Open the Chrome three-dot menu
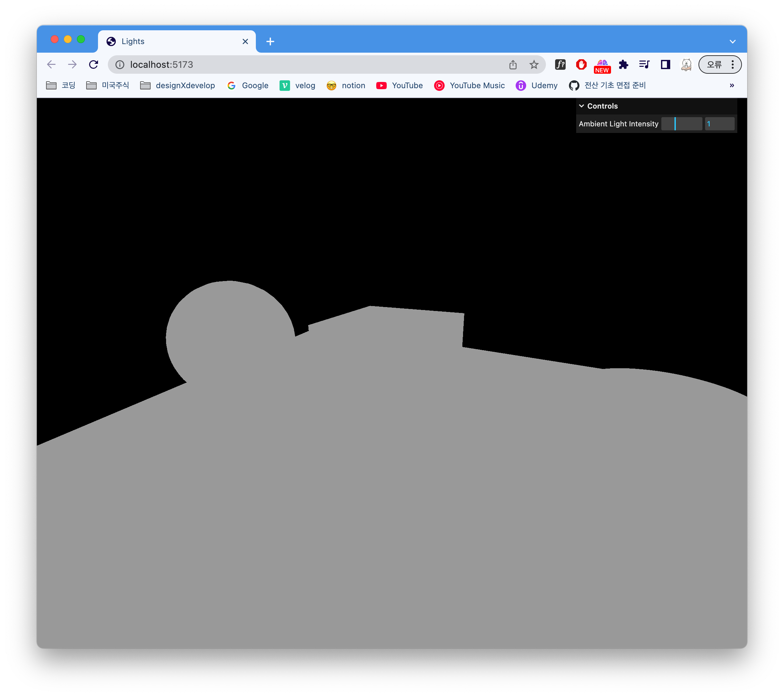The height and width of the screenshot is (697, 784). 732,65
